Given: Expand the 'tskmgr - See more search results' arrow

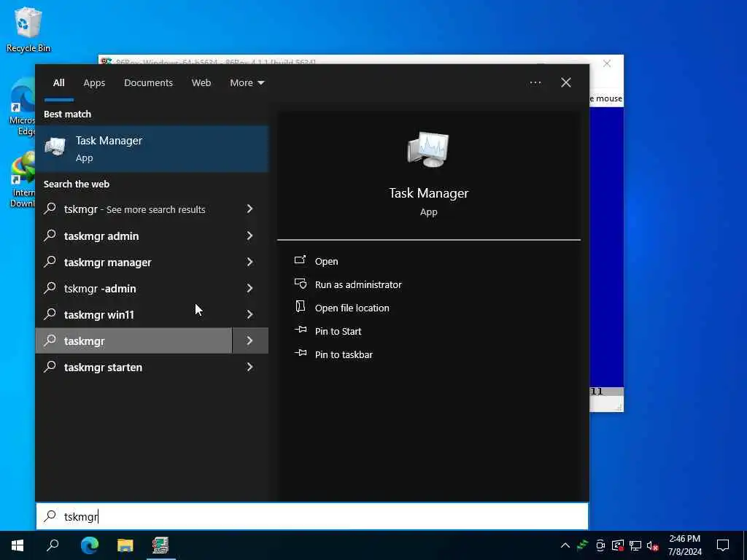Looking at the screenshot, I should [249, 209].
